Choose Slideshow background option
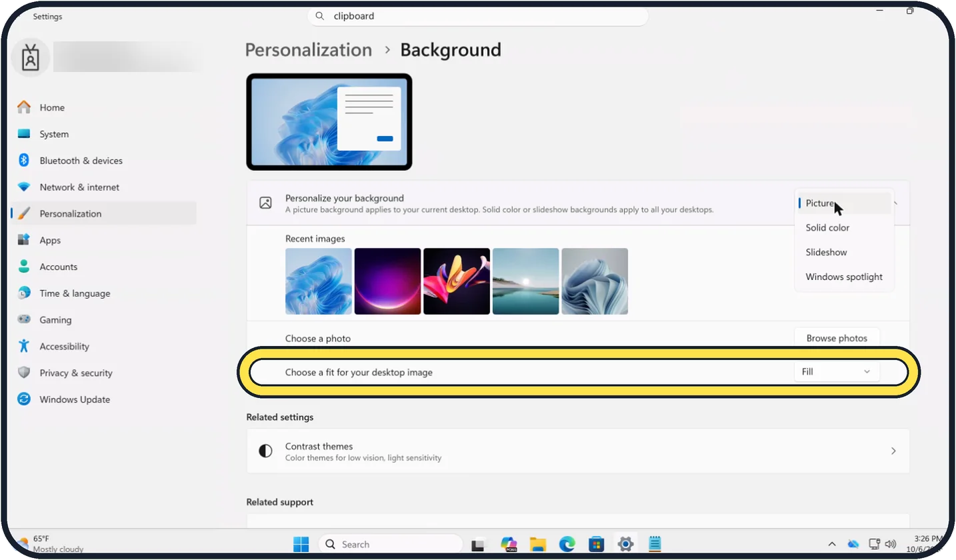This screenshot has height=560, width=956. tap(844, 253)
